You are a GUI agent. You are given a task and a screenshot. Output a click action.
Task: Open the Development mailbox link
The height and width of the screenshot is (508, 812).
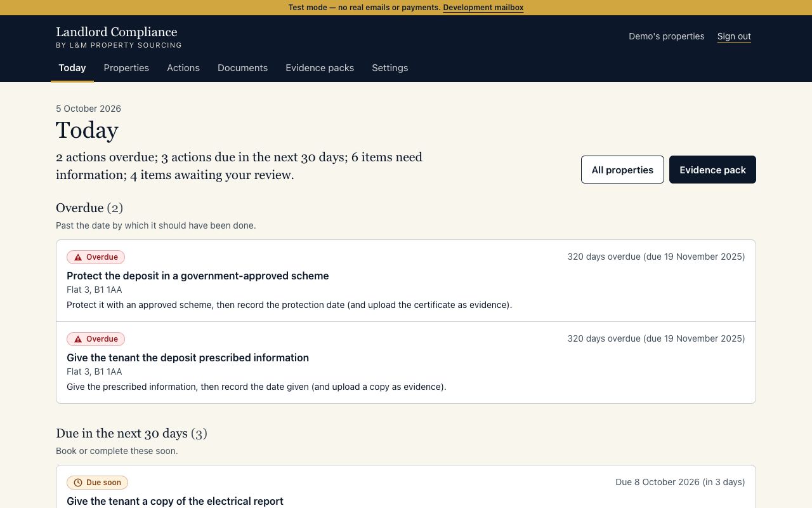point(483,8)
